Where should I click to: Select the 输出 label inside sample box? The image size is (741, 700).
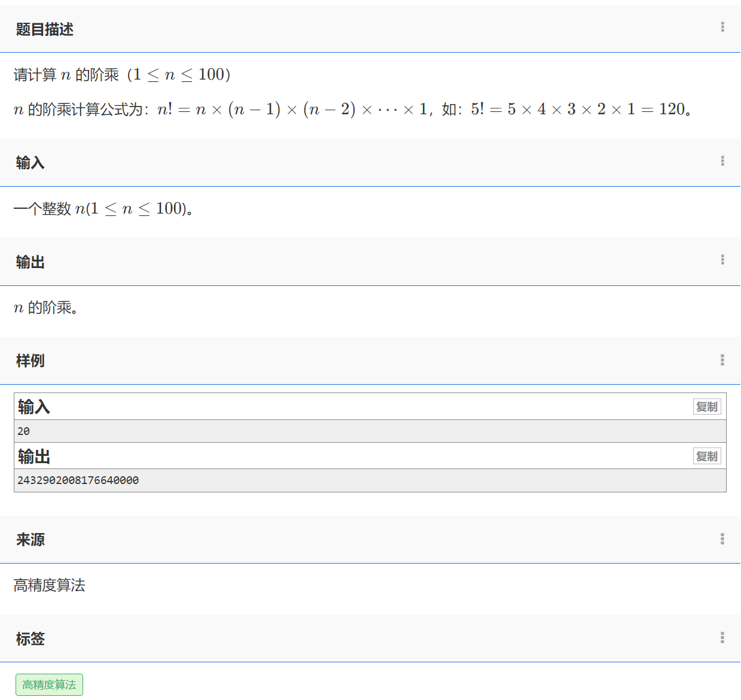pyautogui.click(x=33, y=456)
